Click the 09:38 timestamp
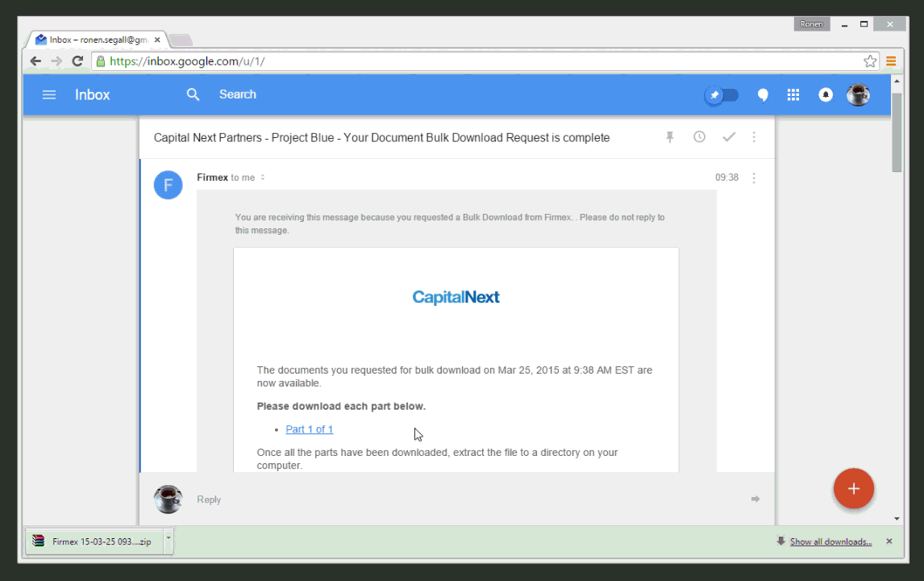The height and width of the screenshot is (581, 924). pyautogui.click(x=726, y=178)
